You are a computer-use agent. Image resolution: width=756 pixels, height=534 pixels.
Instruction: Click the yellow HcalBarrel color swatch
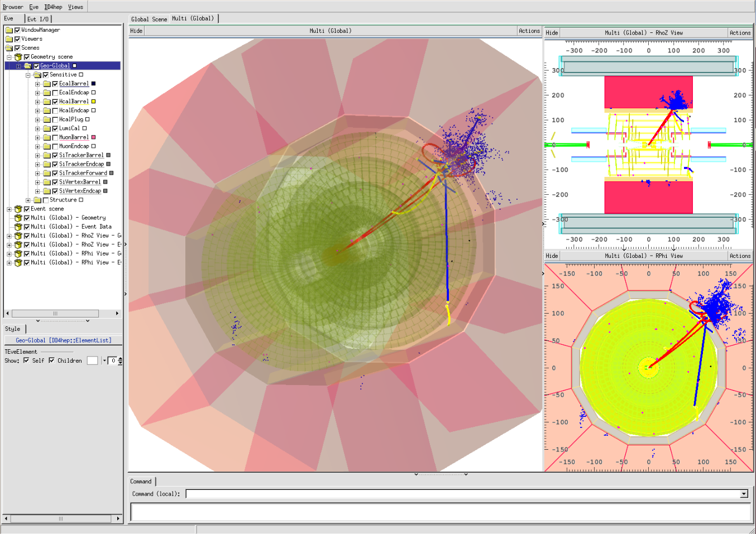click(93, 102)
